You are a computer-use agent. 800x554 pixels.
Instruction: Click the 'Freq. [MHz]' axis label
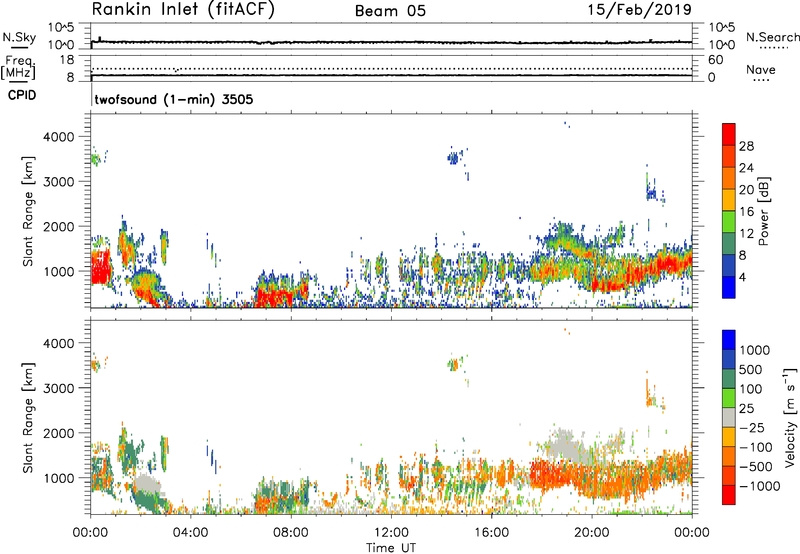(18, 68)
